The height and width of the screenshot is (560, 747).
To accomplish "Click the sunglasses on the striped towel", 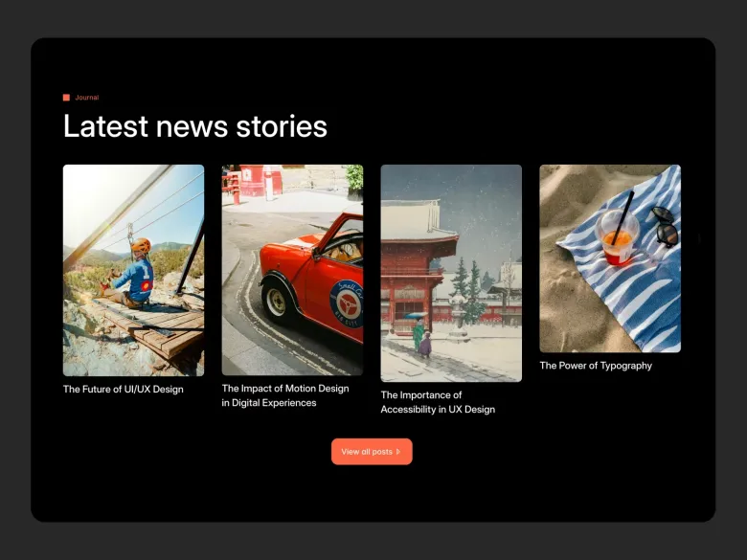I will tap(665, 227).
